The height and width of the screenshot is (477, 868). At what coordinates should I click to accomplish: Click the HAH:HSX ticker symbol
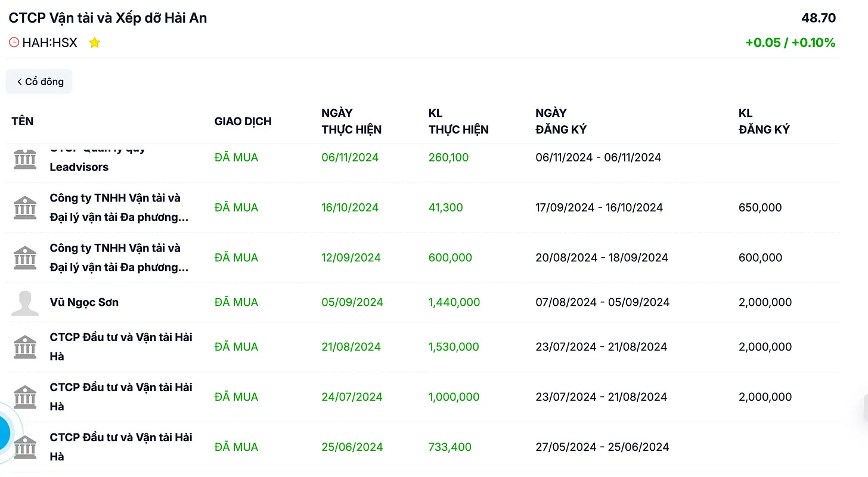pyautogui.click(x=49, y=43)
